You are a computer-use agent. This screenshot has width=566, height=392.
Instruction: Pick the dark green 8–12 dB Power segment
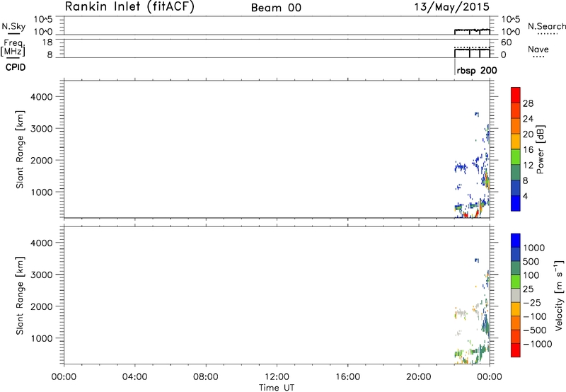coord(516,172)
